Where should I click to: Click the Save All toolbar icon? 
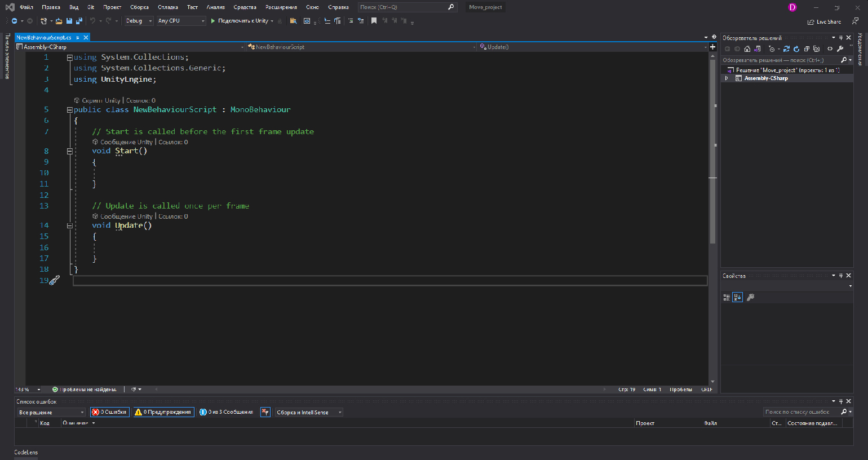pyautogui.click(x=79, y=21)
